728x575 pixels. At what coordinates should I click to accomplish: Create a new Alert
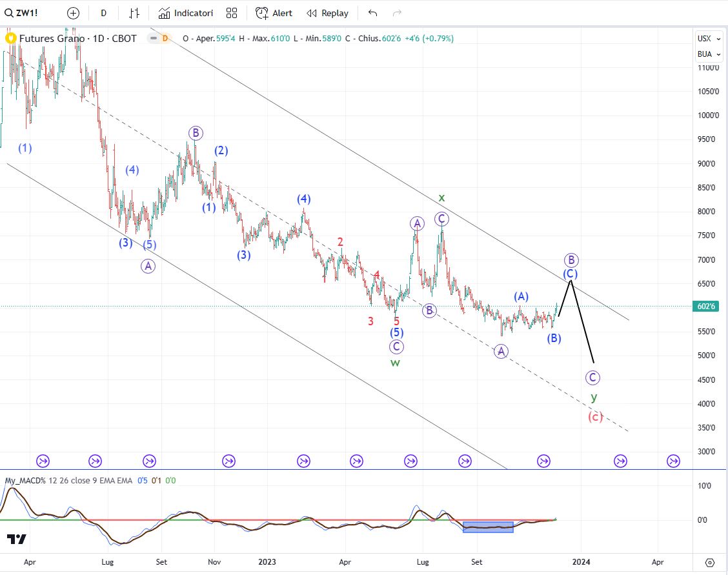click(x=274, y=13)
